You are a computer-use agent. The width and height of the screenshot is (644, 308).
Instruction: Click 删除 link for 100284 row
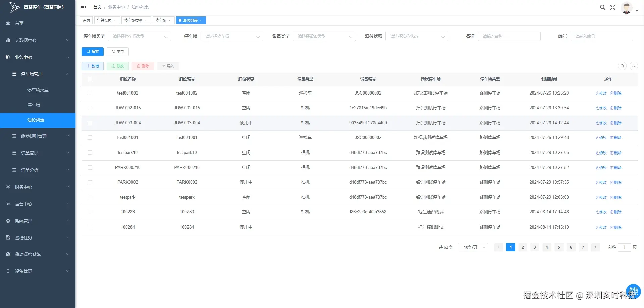[x=616, y=227]
